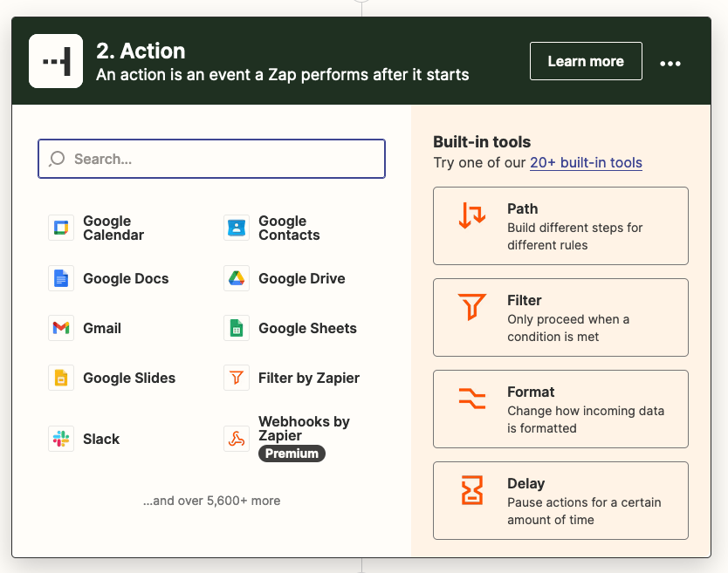Click the Premium badge under Webhooks
The image size is (728, 573).
(292, 454)
